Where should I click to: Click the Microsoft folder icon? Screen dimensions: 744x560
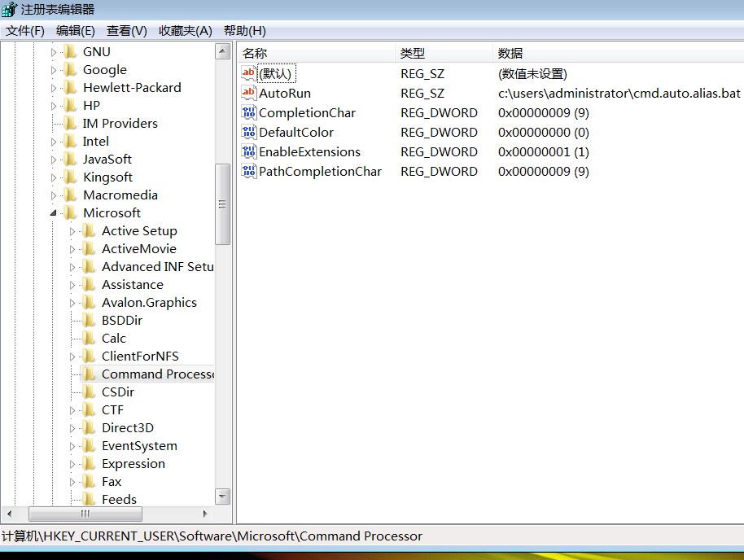pos(70,212)
